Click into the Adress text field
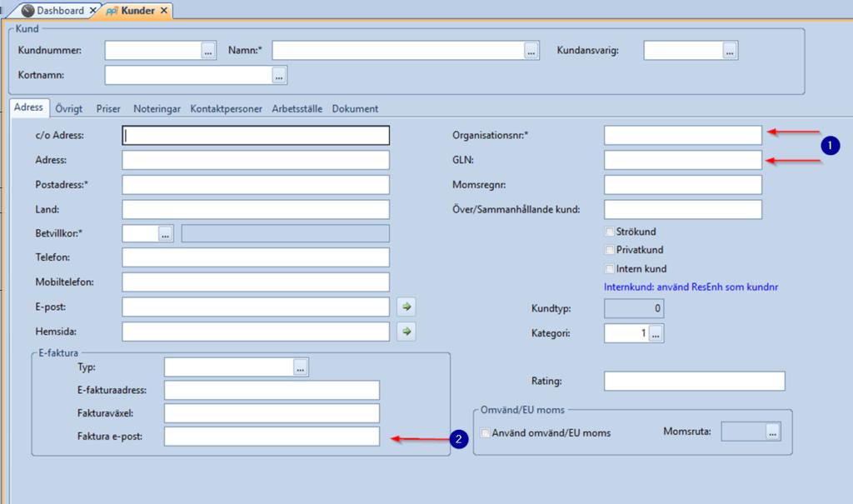 (256, 160)
